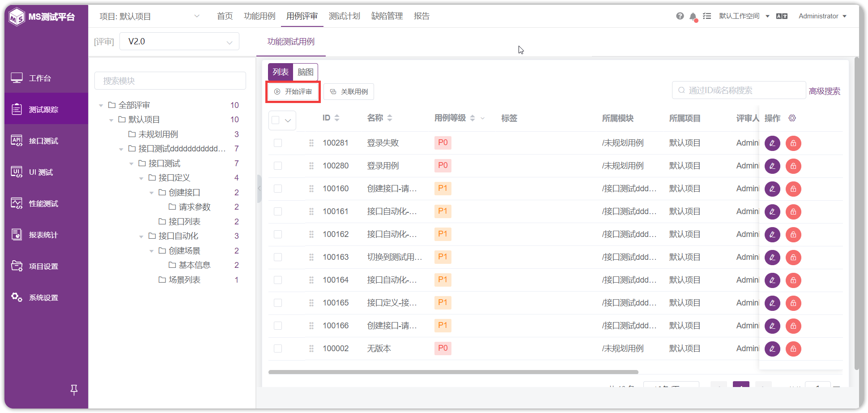Click the 关联用例 button
Viewport: 868px width, 413px height.
pyautogui.click(x=349, y=92)
